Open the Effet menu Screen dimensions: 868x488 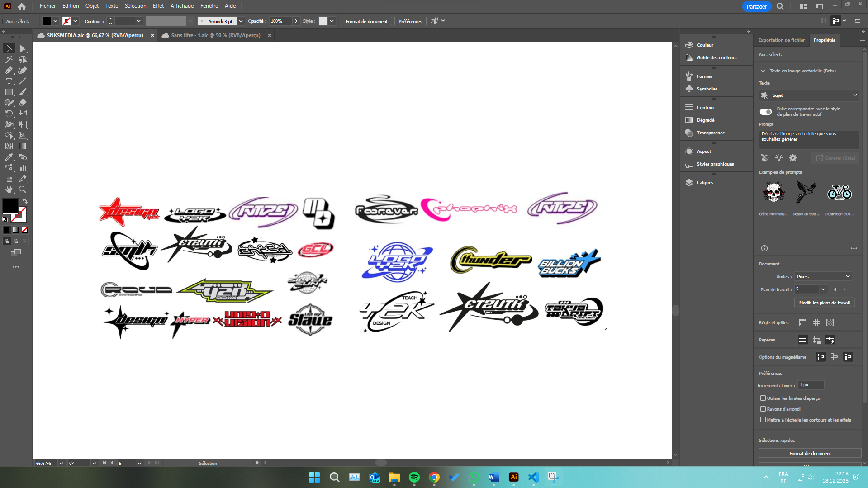(x=158, y=6)
